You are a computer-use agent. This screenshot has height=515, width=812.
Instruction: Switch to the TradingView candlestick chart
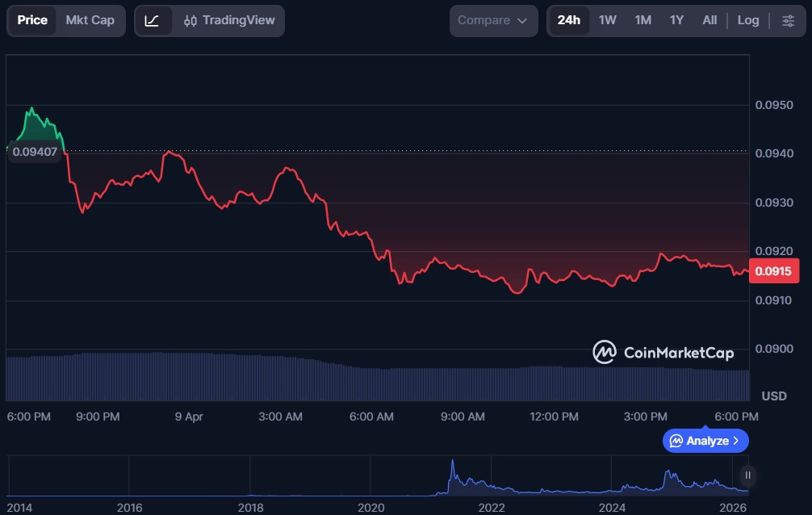click(228, 20)
